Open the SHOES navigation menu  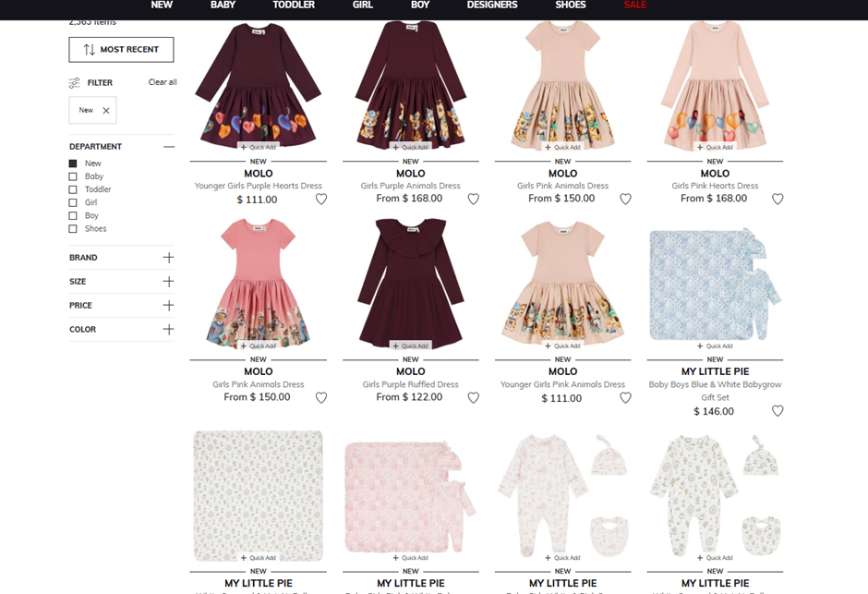coord(570,5)
